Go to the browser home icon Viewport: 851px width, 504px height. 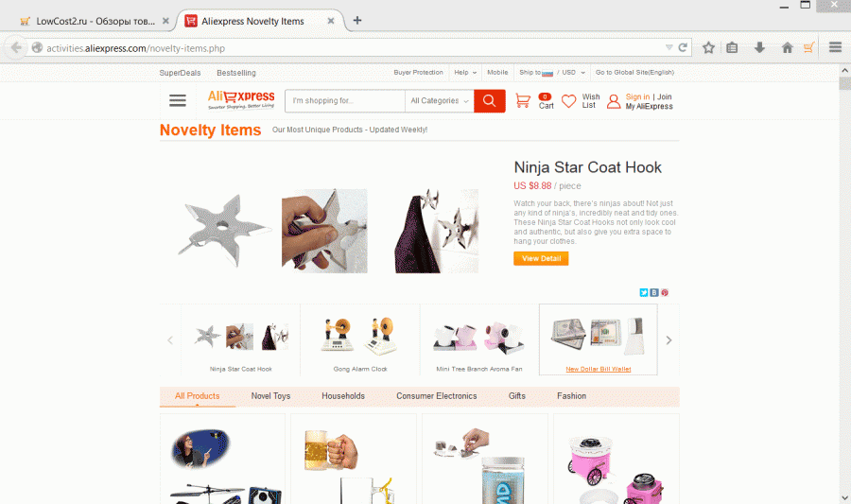pyautogui.click(x=787, y=47)
